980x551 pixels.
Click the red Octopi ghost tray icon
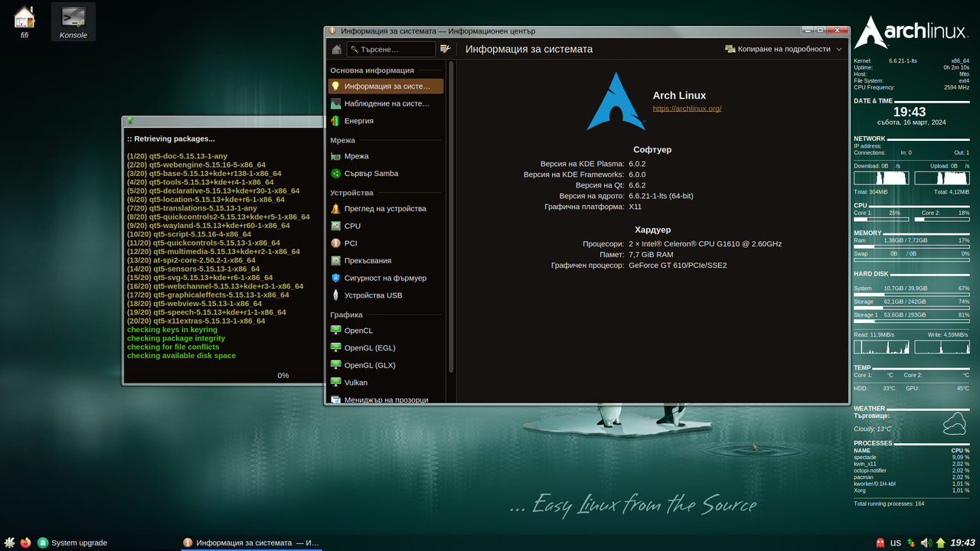[x=880, y=543]
